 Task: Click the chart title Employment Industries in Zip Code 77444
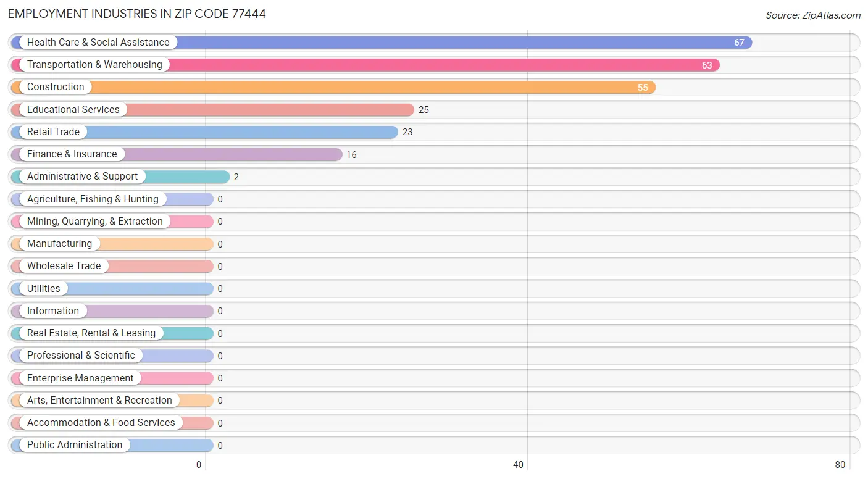(x=137, y=14)
